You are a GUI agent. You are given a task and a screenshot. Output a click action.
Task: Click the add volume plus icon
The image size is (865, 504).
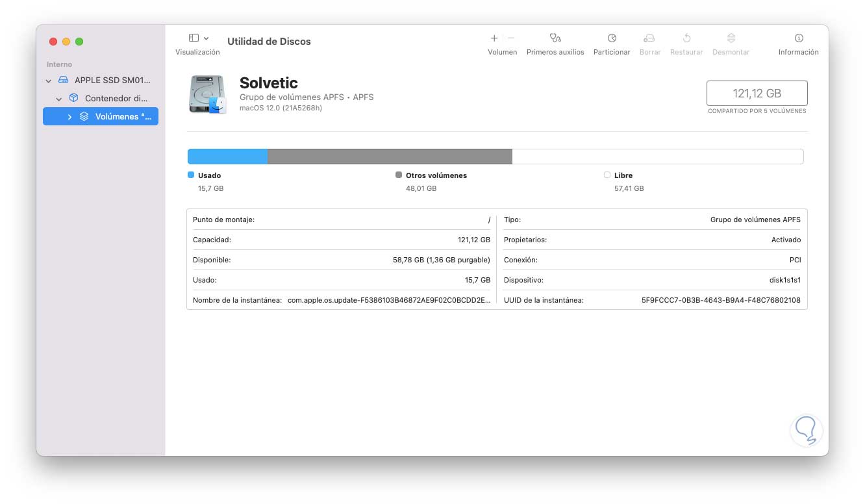pos(494,38)
